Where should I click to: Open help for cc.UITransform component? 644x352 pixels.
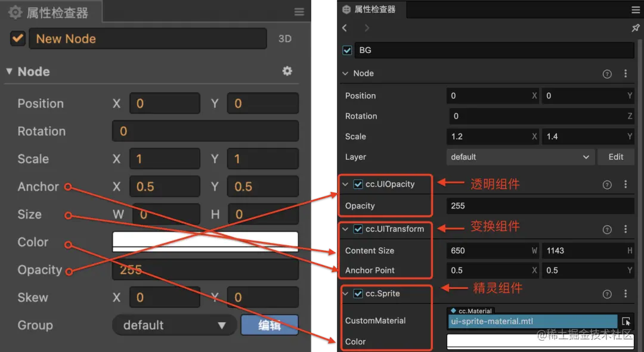[607, 229]
